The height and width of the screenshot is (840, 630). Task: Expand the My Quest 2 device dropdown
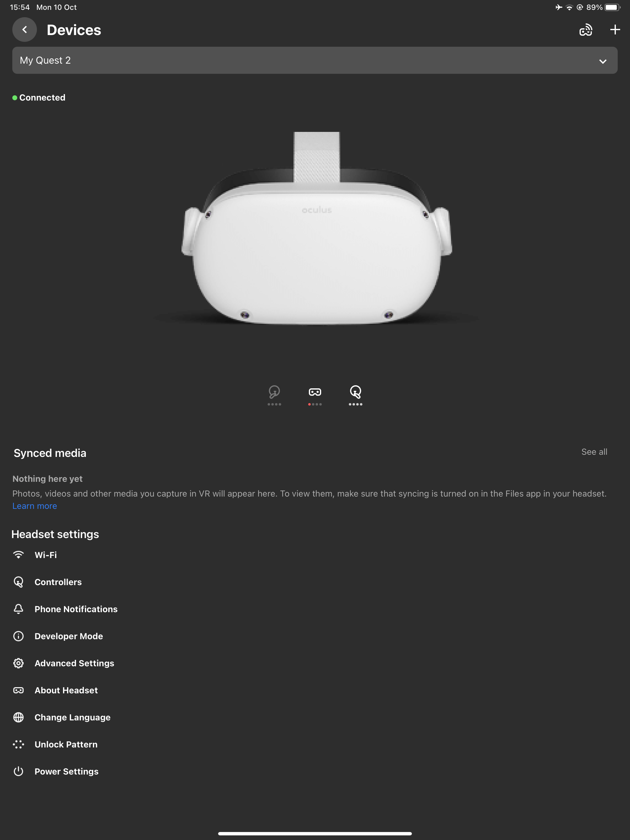(315, 60)
